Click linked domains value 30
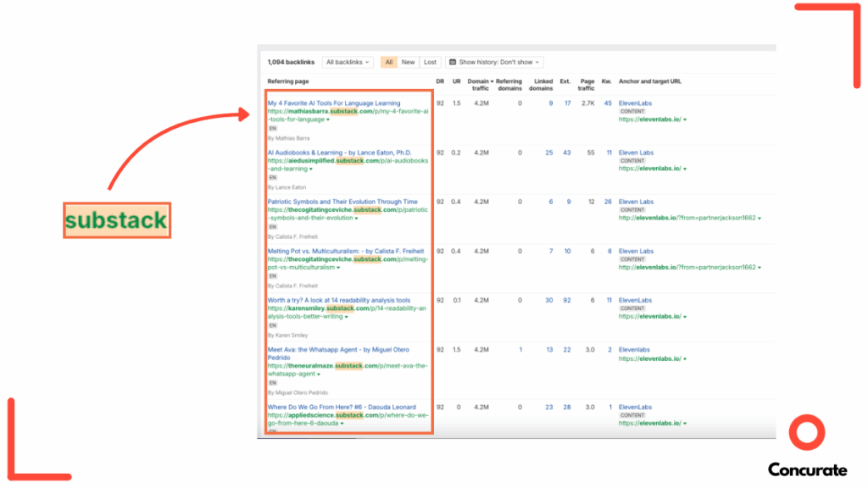 click(548, 300)
